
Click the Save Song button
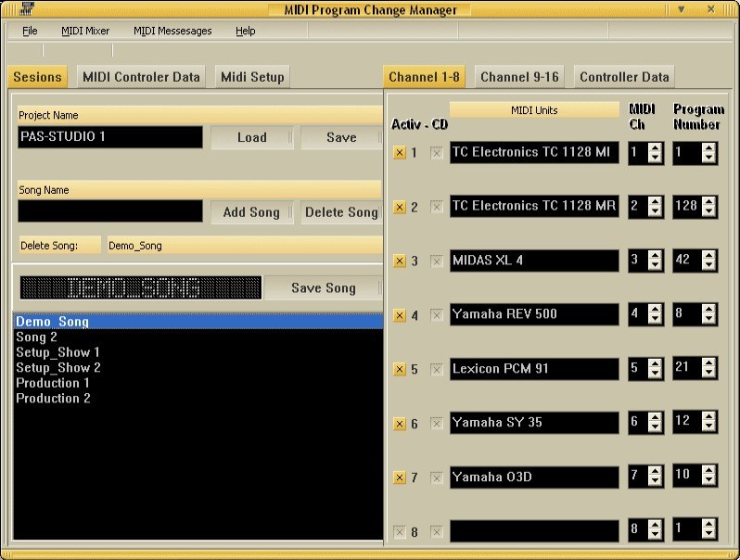click(324, 287)
